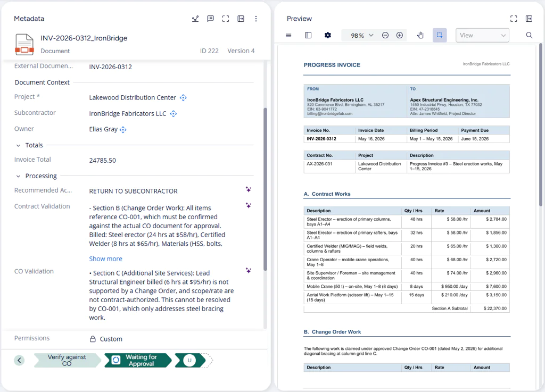Click the AI sparkle icon beside CO Validation
Viewport: 545px width, 392px height.
click(249, 270)
